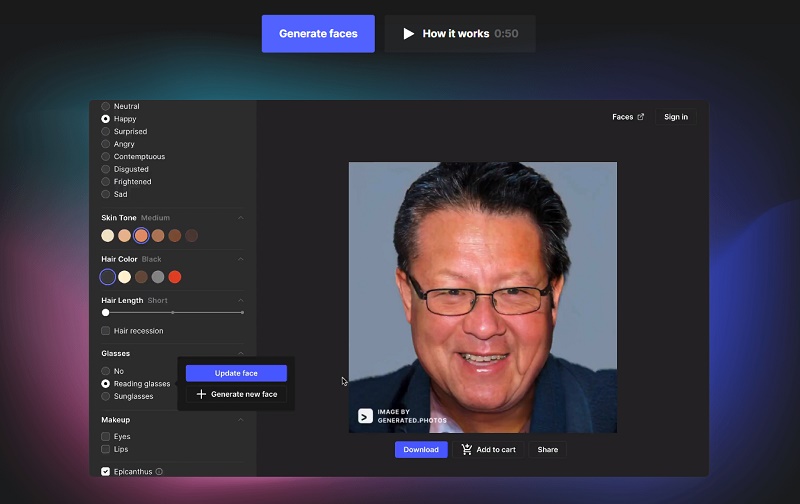Screen dimensions: 800x504
Task: Click the Hair Length slider handle
Action: (x=106, y=312)
